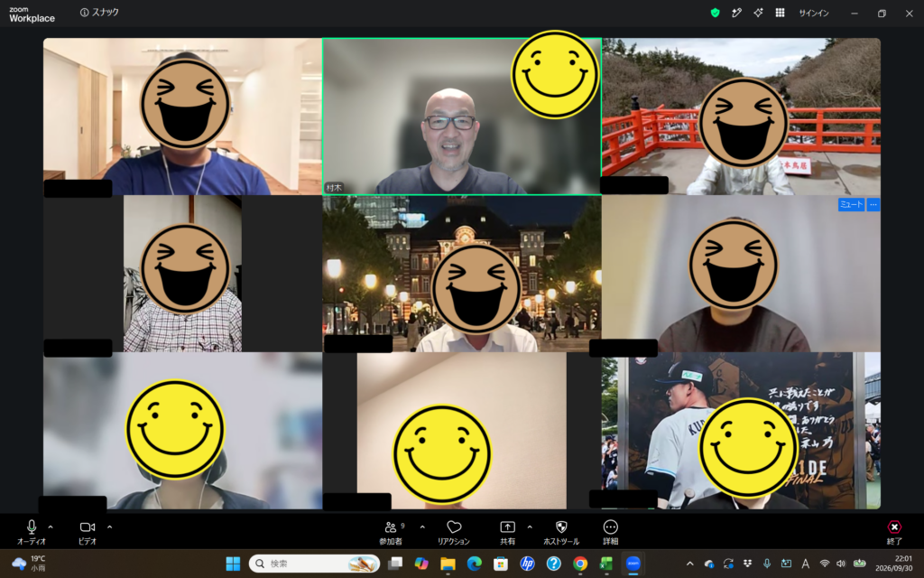The image size is (924, 578).
Task: Click the サインイン sign-in link
Action: click(x=814, y=13)
